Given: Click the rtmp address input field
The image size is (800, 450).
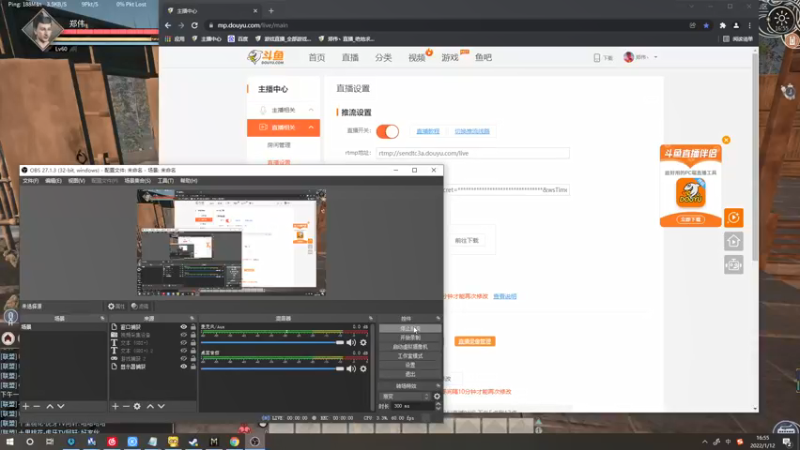Looking at the screenshot, I should (x=472, y=153).
